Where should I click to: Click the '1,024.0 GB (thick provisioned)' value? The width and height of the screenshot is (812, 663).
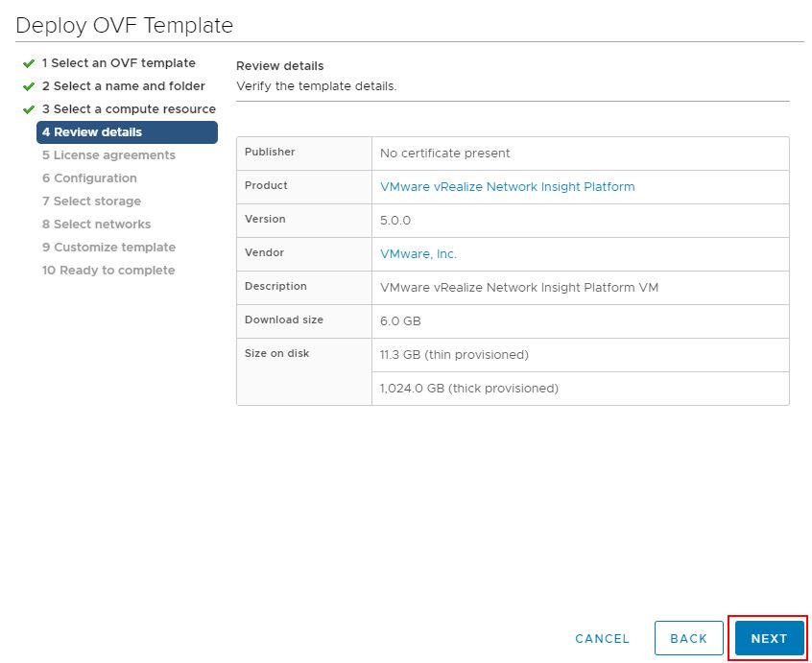point(469,389)
